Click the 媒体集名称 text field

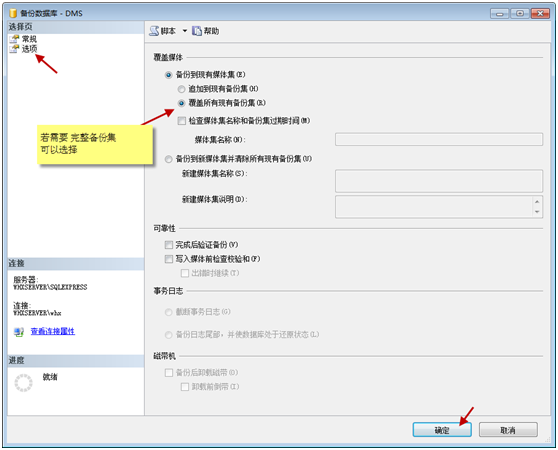(x=439, y=139)
